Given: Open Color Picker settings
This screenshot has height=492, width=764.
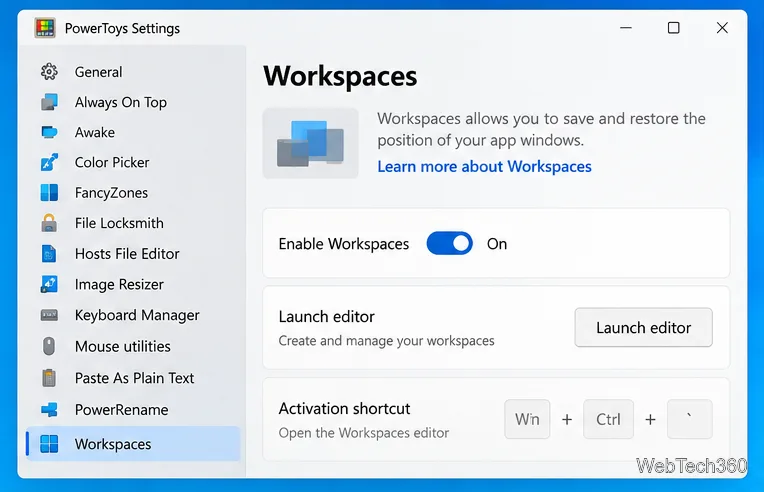Looking at the screenshot, I should pyautogui.click(x=133, y=162).
